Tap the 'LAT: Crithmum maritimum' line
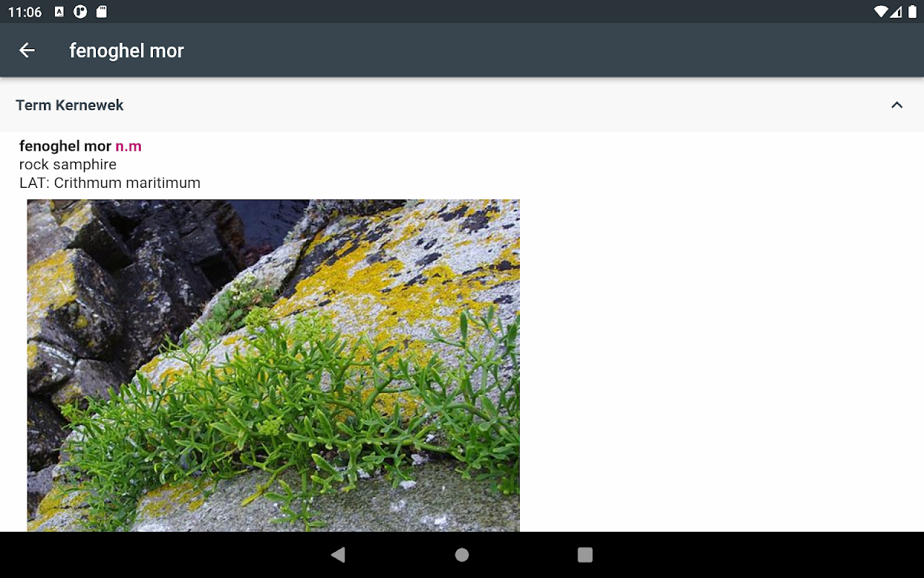The image size is (924, 578). [110, 183]
